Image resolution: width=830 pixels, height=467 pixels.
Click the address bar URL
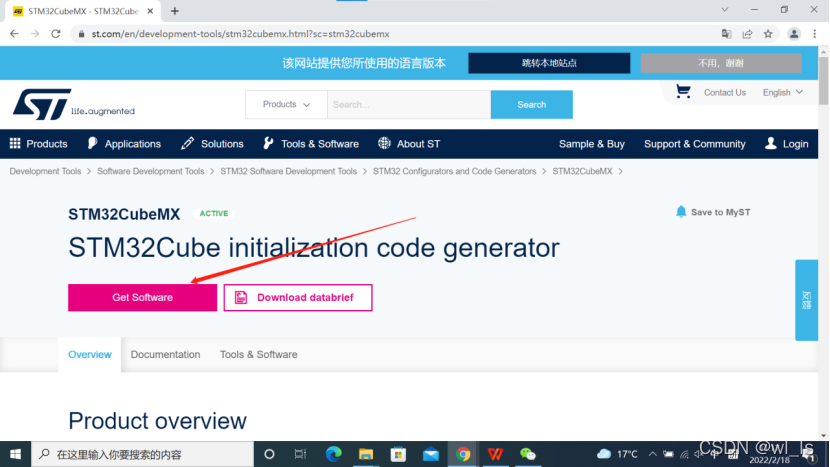pyautogui.click(x=240, y=33)
